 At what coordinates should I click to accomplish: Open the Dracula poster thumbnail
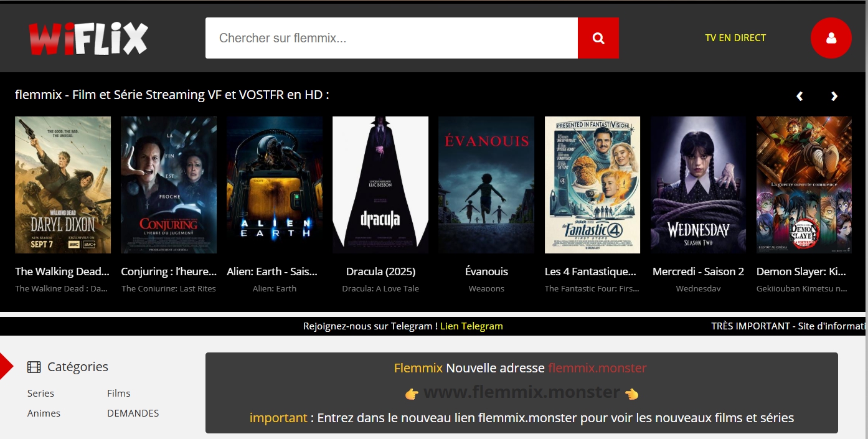click(x=380, y=185)
